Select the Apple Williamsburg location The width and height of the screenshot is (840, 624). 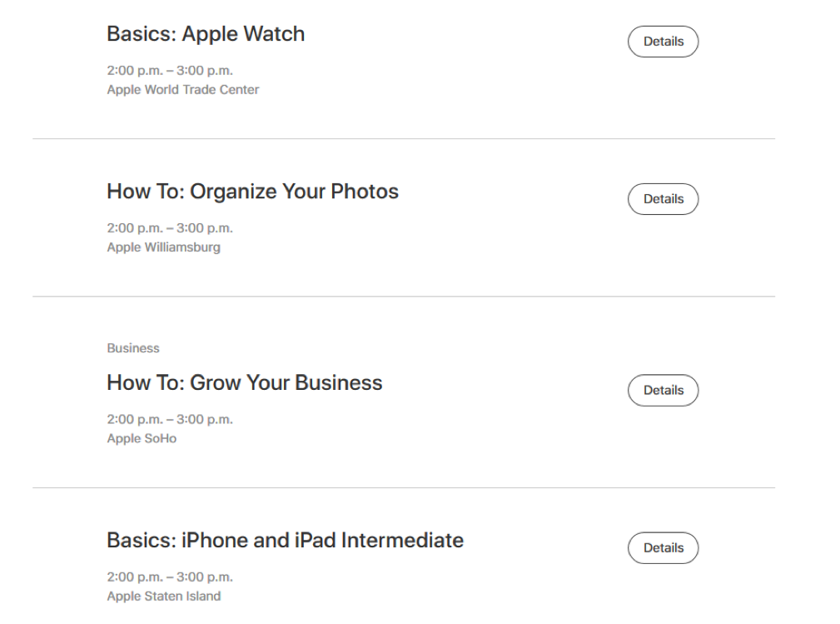pos(163,247)
